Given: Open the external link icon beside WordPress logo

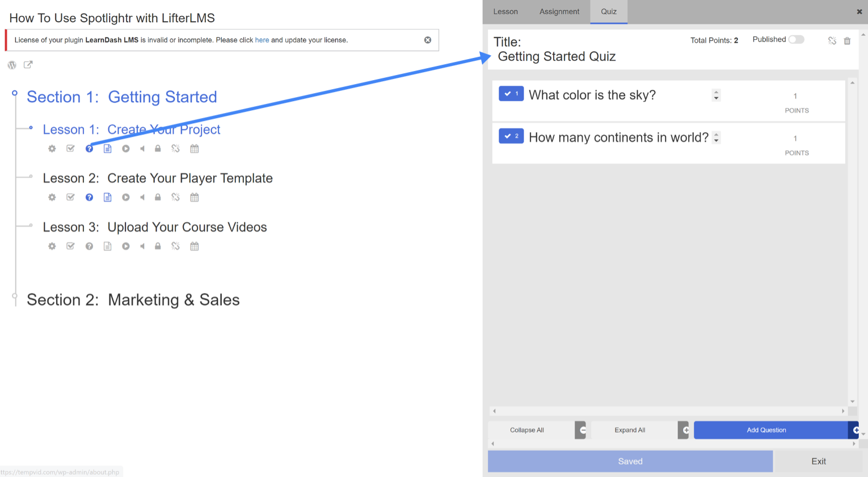Looking at the screenshot, I should tap(28, 65).
